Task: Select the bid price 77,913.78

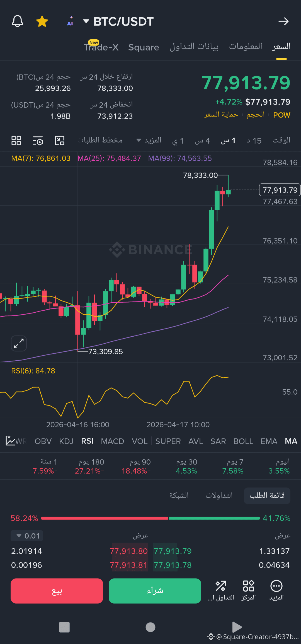Action: 173,565
